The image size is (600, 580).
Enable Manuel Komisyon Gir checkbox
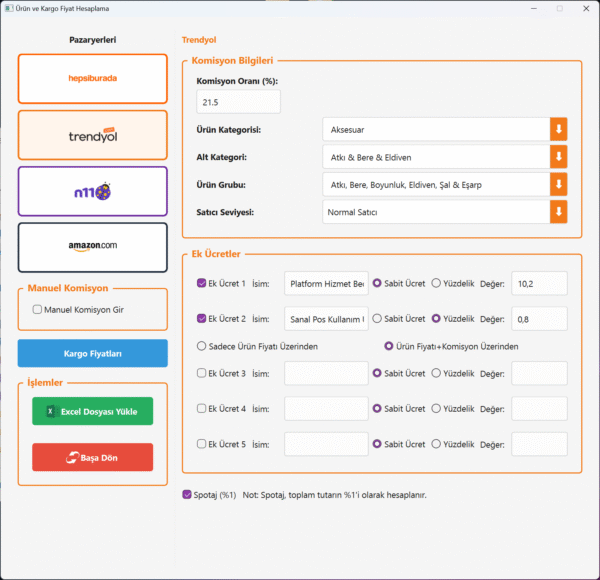37,309
